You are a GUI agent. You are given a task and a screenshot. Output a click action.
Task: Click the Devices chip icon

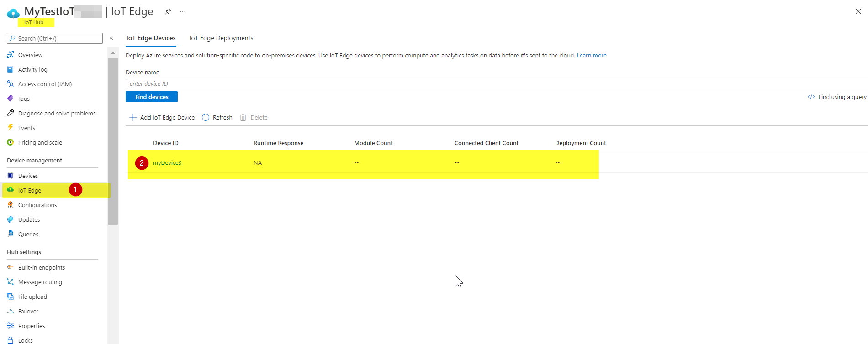tap(11, 176)
